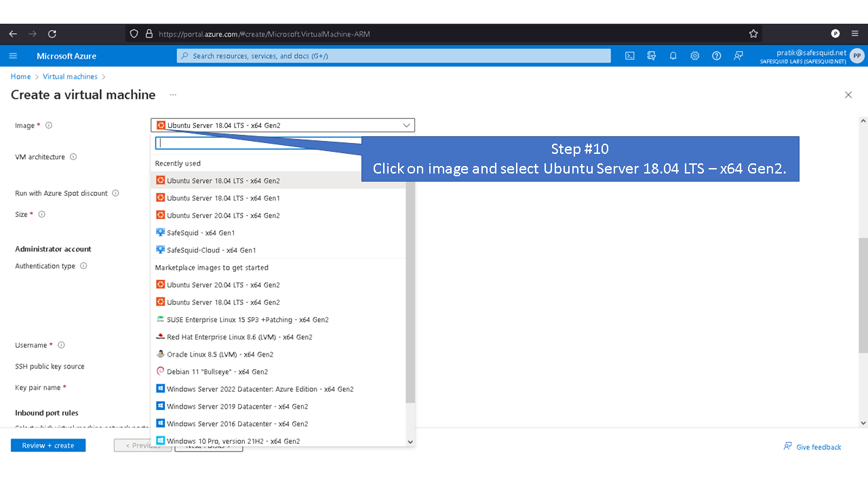Click the site identity lock icon in address bar
The height and width of the screenshot is (488, 868).
point(149,34)
